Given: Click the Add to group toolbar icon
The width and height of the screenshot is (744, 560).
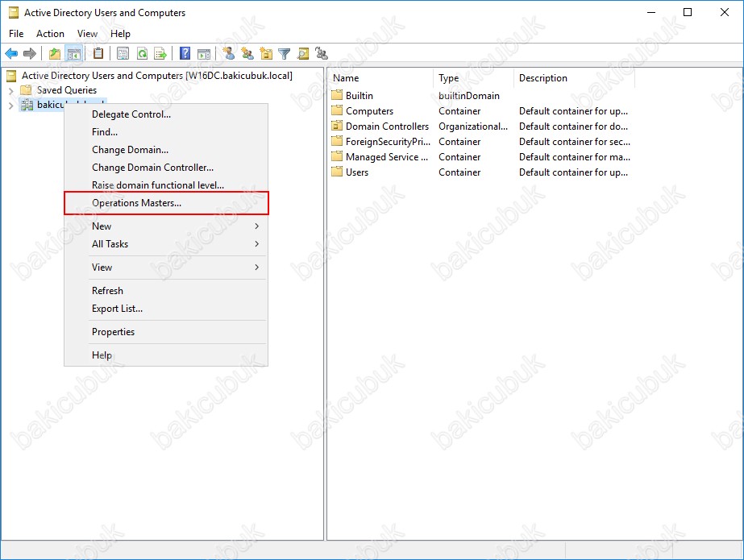Looking at the screenshot, I should click(x=322, y=53).
